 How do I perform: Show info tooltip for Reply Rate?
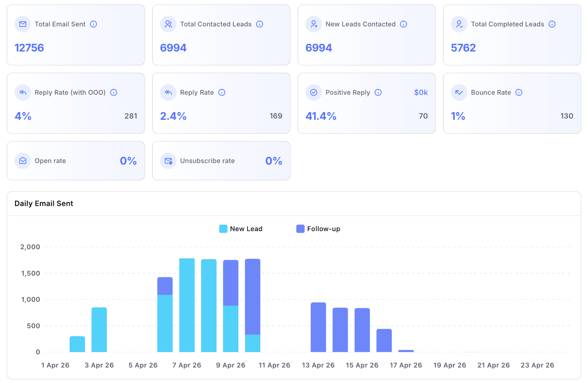pyautogui.click(x=222, y=92)
